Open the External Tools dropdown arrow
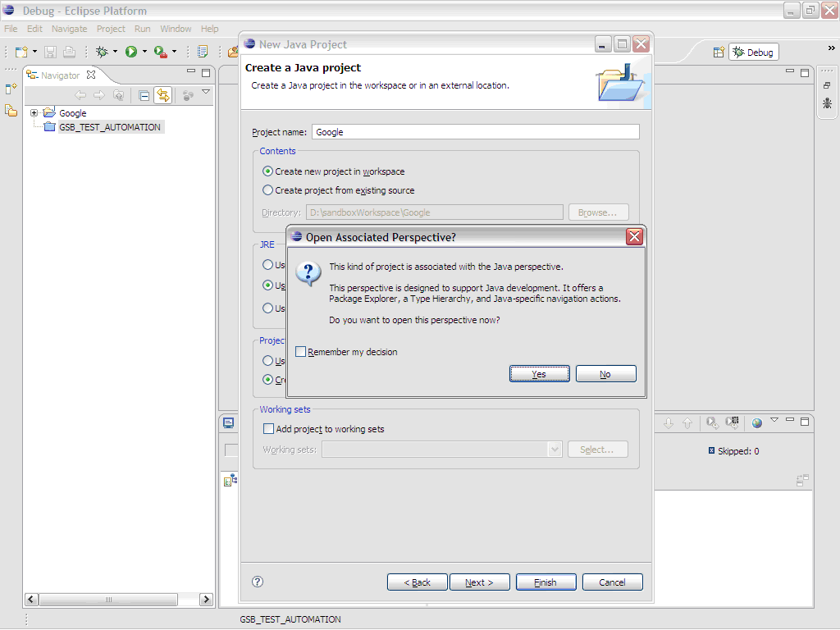 tap(174, 52)
